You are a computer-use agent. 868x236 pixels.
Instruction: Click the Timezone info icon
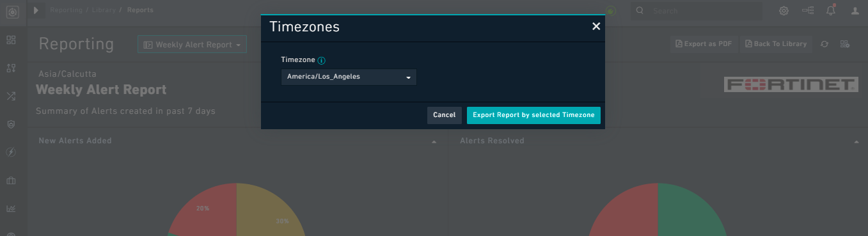pyautogui.click(x=322, y=61)
